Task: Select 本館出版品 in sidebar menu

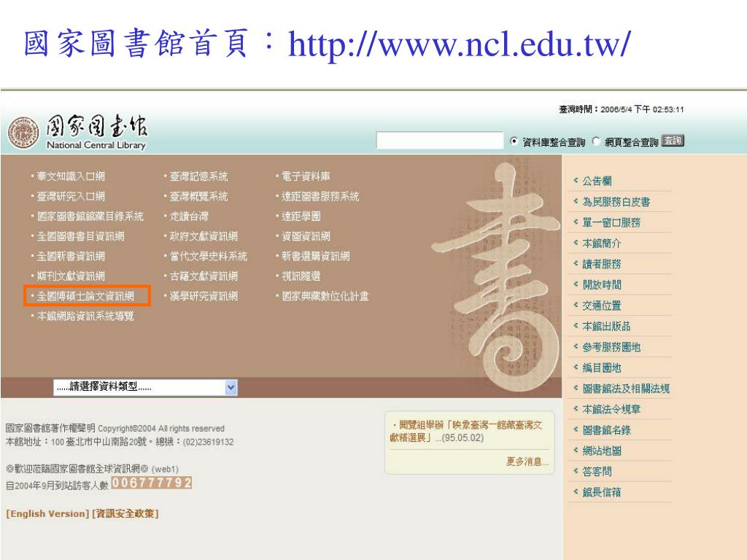Action: pos(606,326)
